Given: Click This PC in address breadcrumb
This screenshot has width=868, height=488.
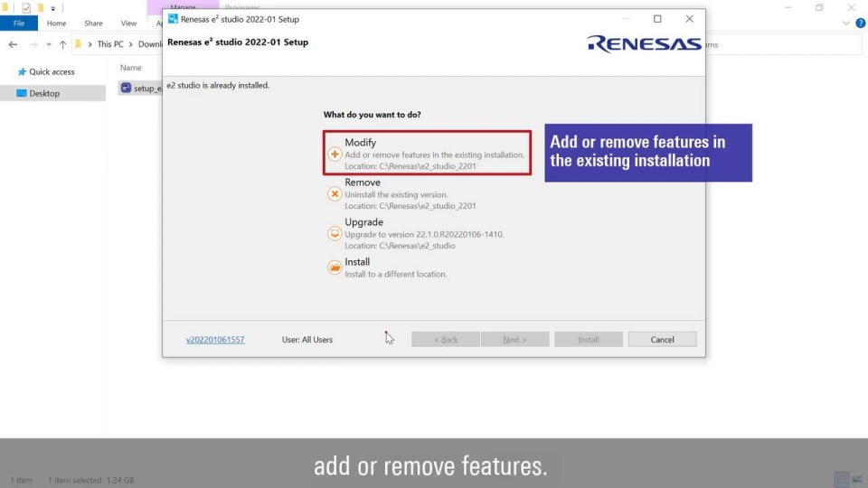Looking at the screenshot, I should click(x=110, y=44).
